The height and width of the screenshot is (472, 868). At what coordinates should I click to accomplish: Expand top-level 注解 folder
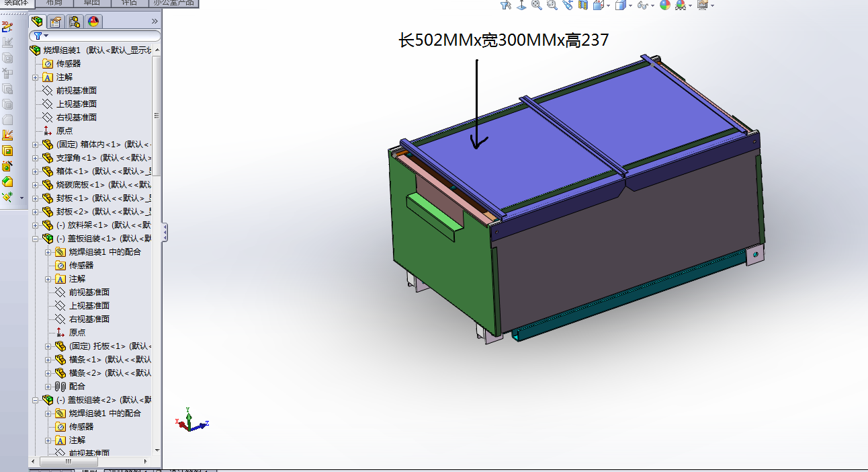[x=36, y=77]
